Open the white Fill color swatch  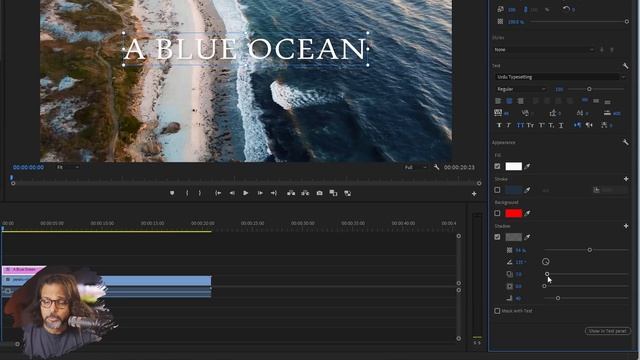coord(513,166)
